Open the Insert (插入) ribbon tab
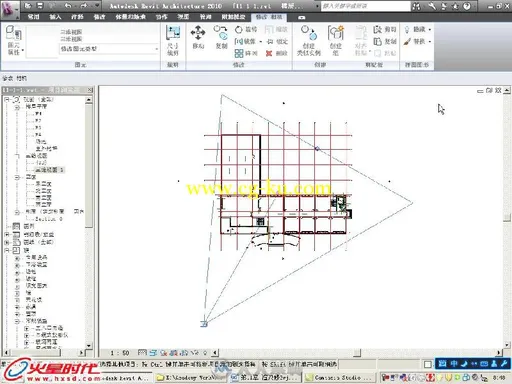 [x=55, y=17]
